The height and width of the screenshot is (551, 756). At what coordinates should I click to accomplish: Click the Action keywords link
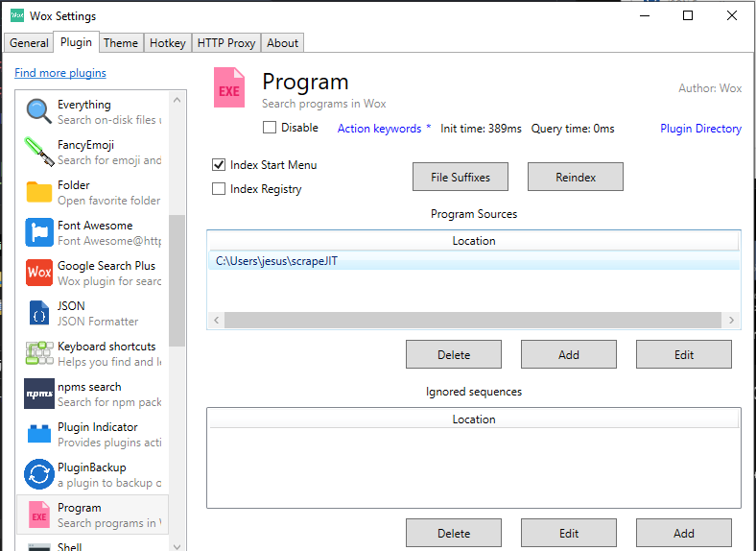point(379,129)
